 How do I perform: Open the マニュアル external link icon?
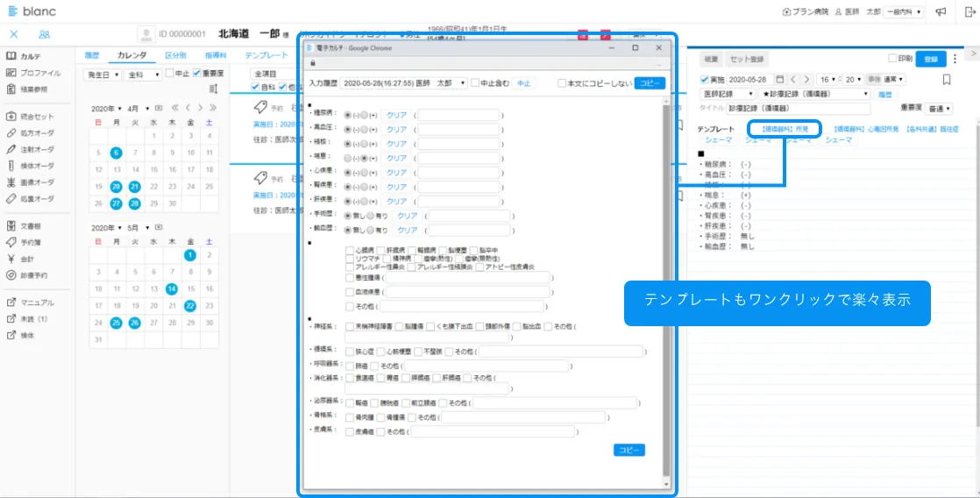point(11,302)
